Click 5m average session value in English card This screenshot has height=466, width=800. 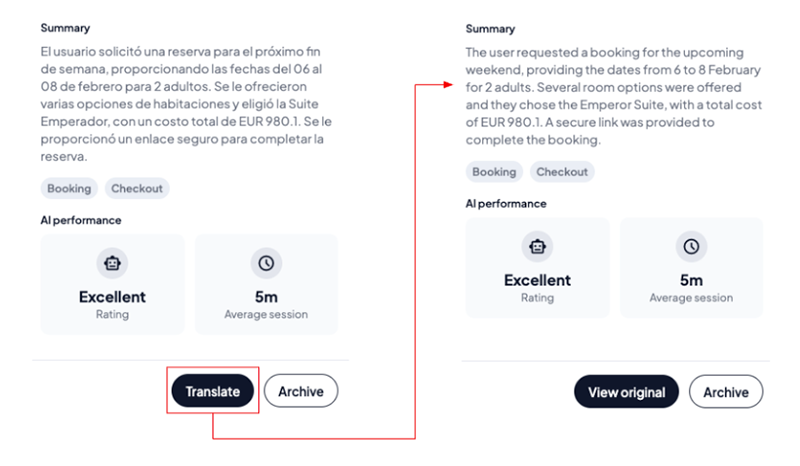tap(691, 280)
